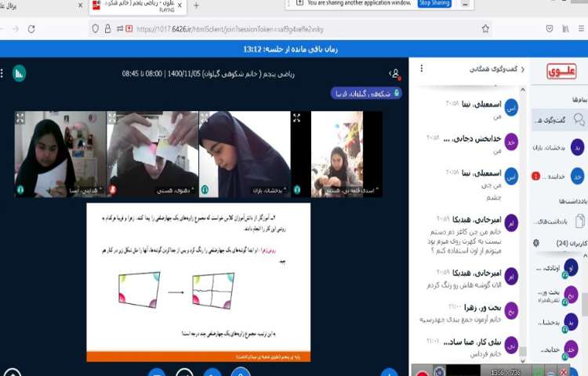
Task: Open webcam name menu for دهنوی، هستی
Action: 176,190
